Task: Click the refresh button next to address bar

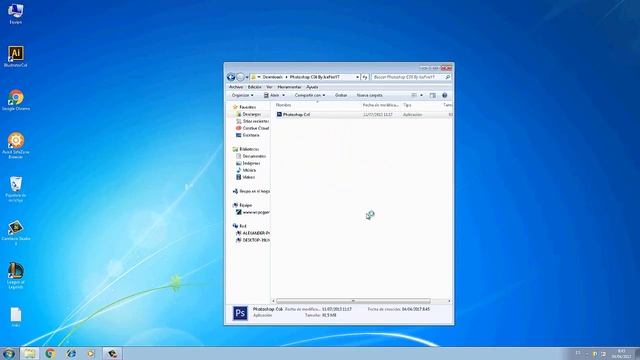Action: 365,77
